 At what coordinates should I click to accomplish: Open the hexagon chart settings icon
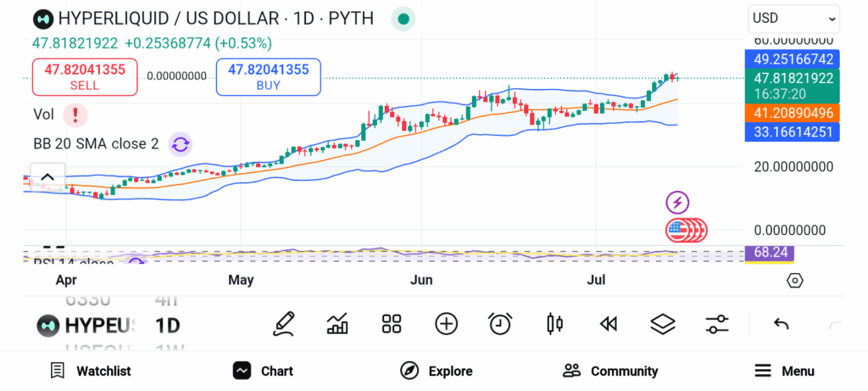tap(794, 281)
